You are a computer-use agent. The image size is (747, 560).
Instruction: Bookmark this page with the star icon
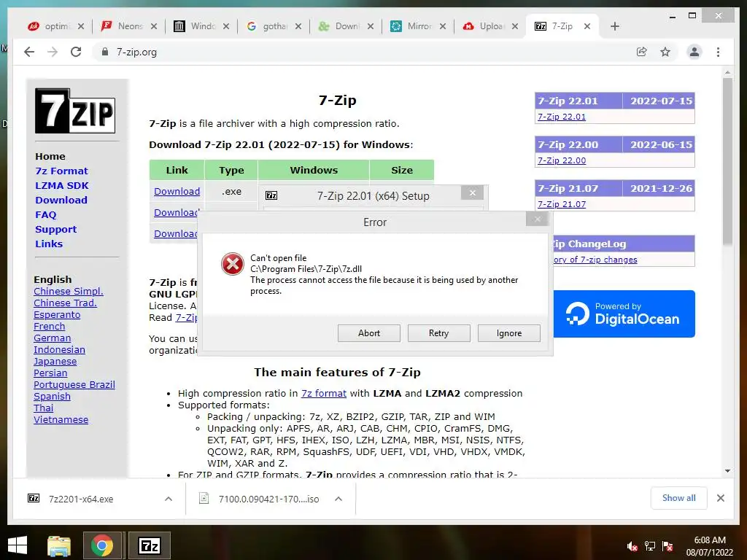[665, 52]
